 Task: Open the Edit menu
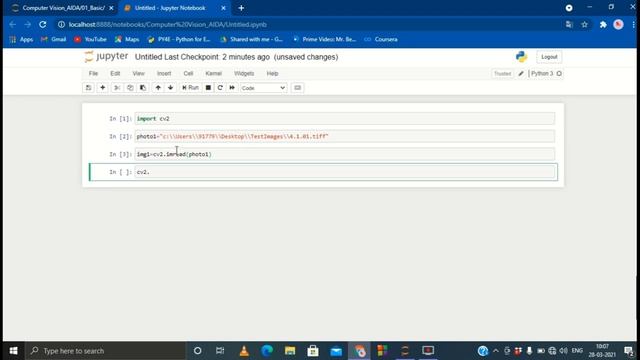point(115,73)
